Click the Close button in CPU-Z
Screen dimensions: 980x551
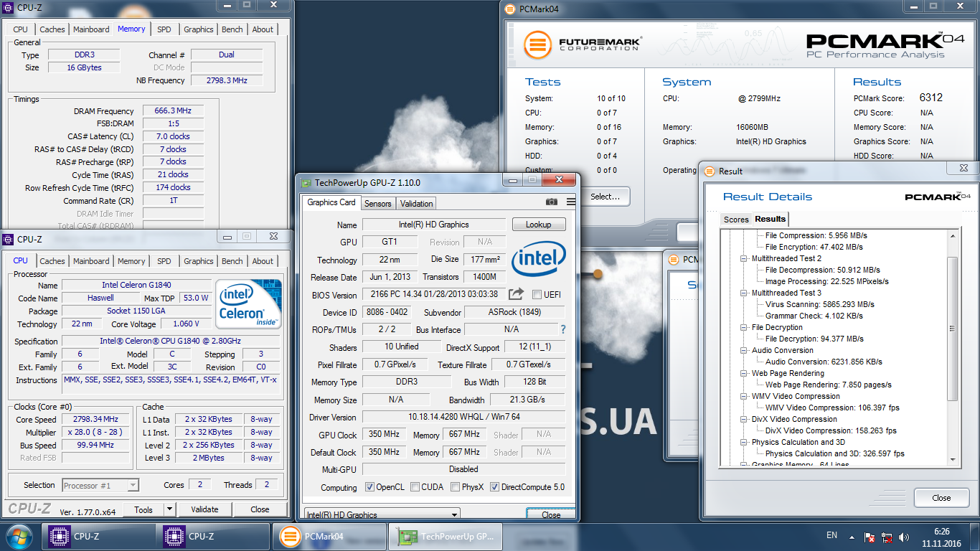pos(260,509)
